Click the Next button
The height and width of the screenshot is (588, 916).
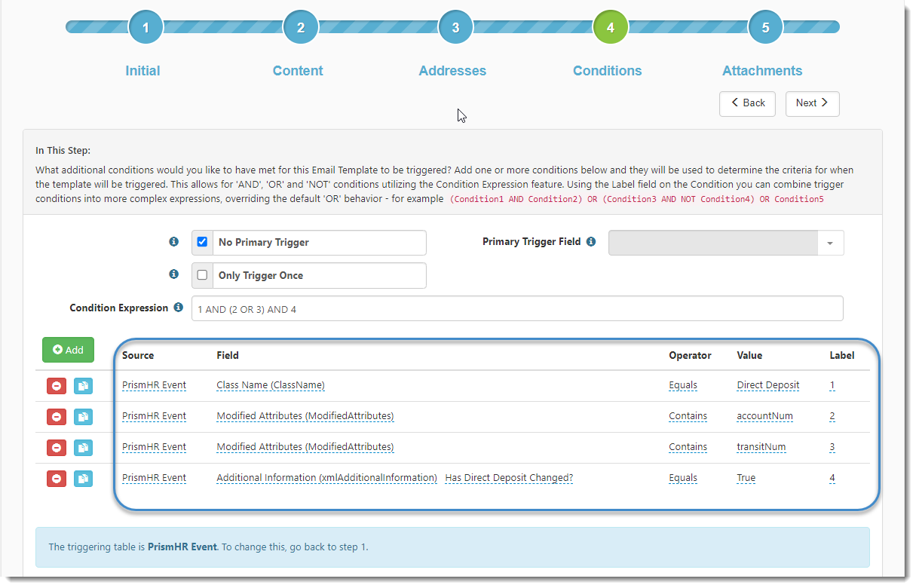coord(812,104)
